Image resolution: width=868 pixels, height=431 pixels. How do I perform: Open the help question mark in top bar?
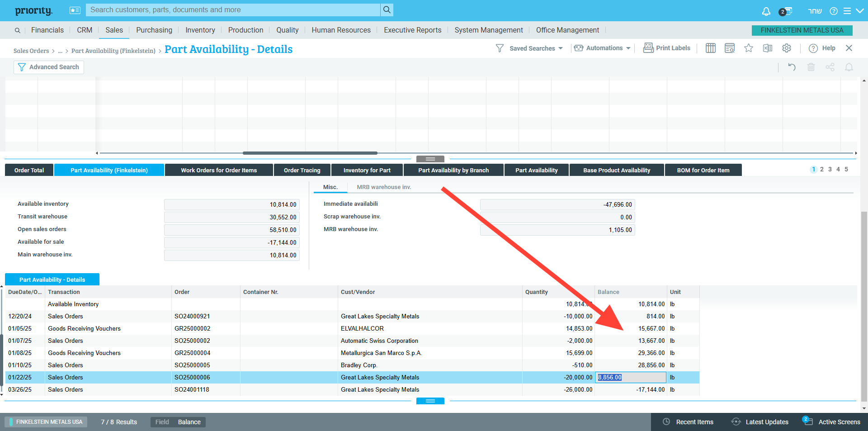(834, 11)
